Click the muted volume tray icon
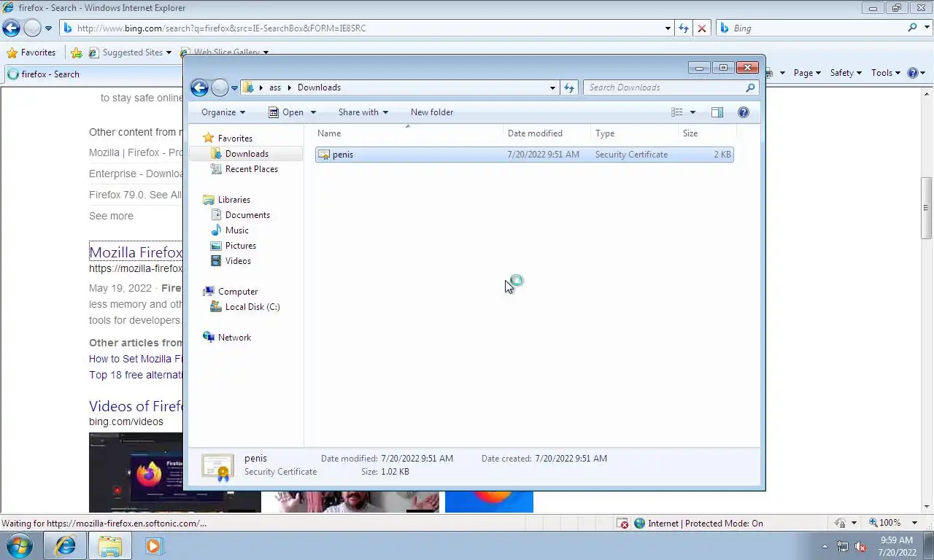 [860, 546]
